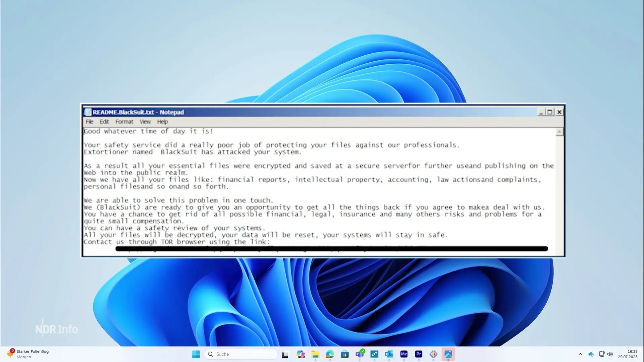Click the Notepad title 'README.BlackSuit.txt - Notepad'
The height and width of the screenshot is (362, 644).
[138, 112]
